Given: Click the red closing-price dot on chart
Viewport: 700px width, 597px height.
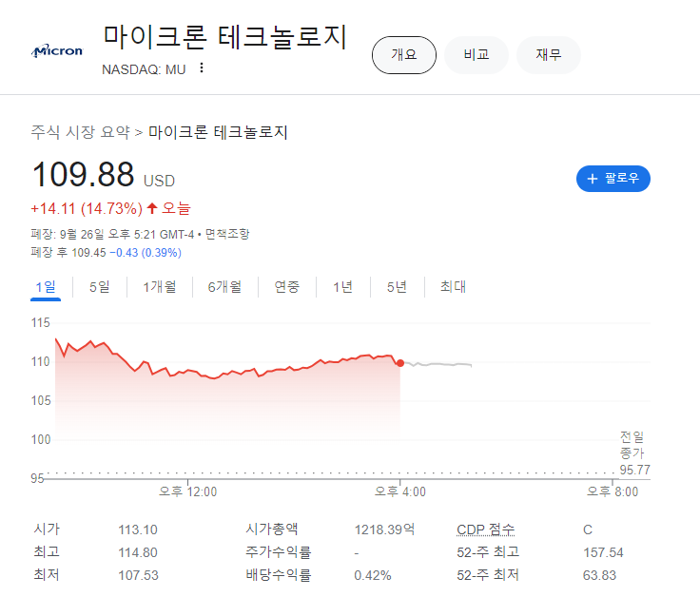Looking at the screenshot, I should (x=400, y=363).
